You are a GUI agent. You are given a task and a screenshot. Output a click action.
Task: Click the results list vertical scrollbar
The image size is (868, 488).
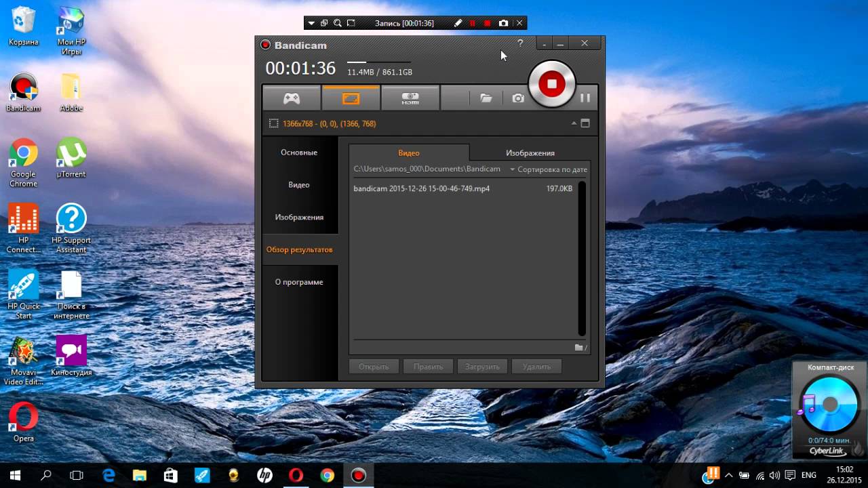click(582, 258)
